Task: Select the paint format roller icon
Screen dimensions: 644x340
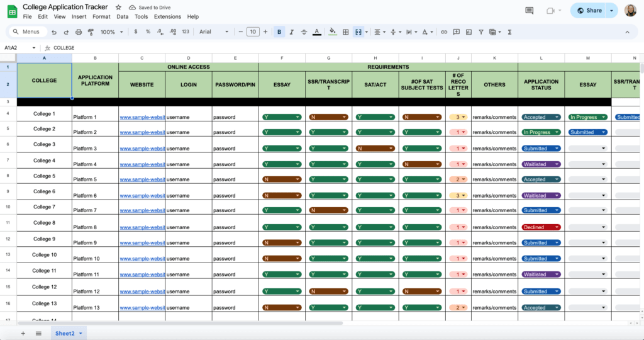Action: [91, 32]
